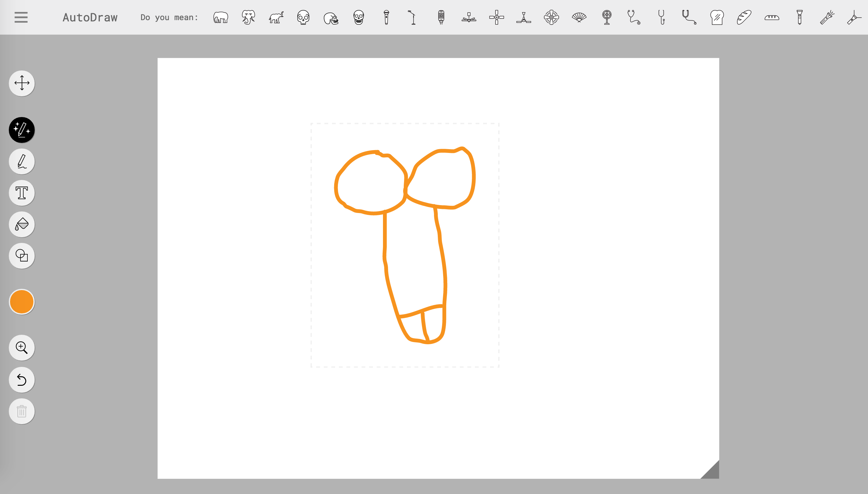The image size is (868, 494).
Task: Open the orange color picker
Action: pos(22,302)
